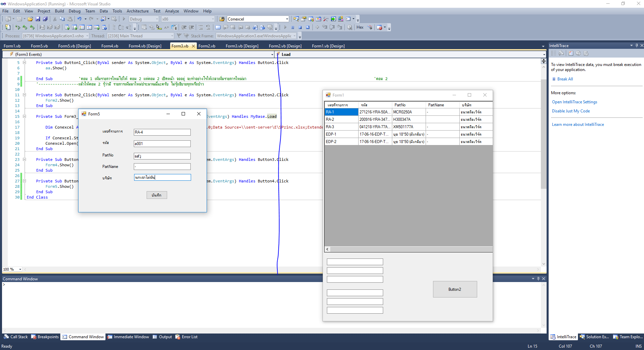
Task: Collapse Form3 Load sub outline box
Action: pos(24,116)
